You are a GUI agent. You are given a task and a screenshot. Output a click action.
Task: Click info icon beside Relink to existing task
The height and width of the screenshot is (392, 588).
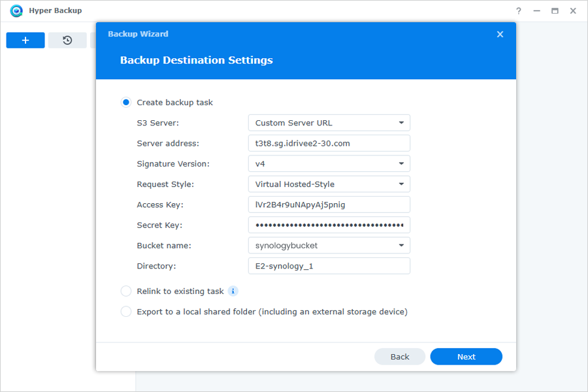(233, 291)
